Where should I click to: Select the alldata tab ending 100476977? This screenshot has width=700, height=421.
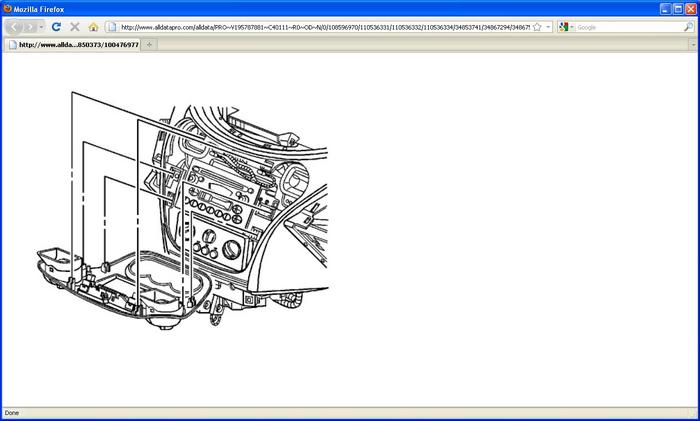[72, 45]
